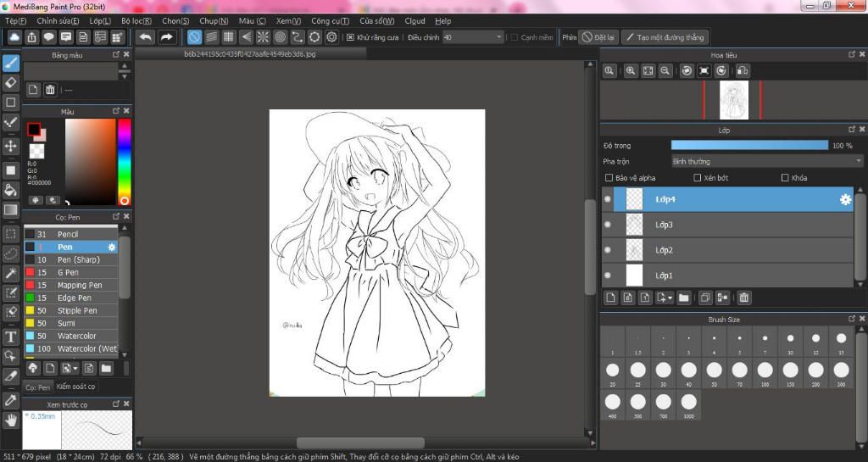
Task: Select the Pencil brush
Action: point(71,234)
